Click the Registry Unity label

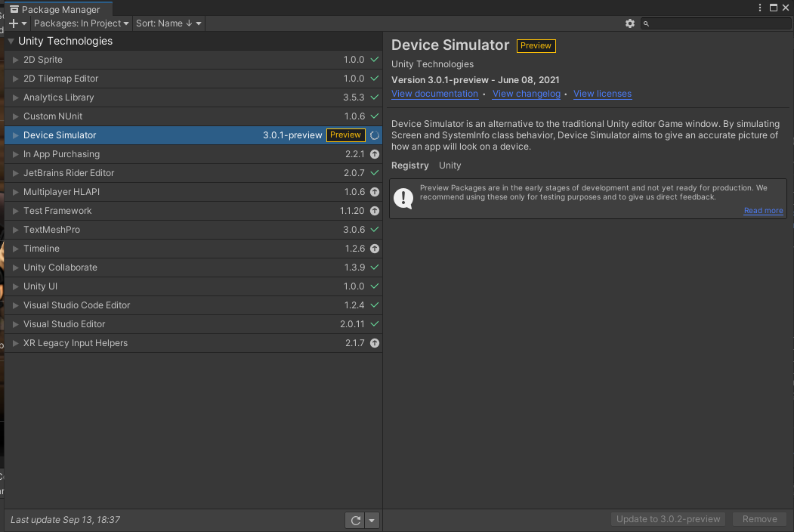[x=426, y=165]
